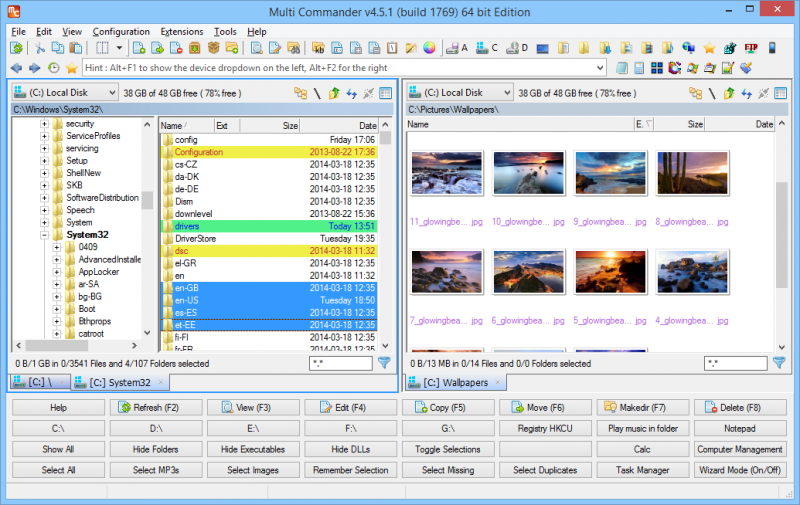Click the view mode icon in right panel
Screen dimensions: 800x505
point(781,93)
